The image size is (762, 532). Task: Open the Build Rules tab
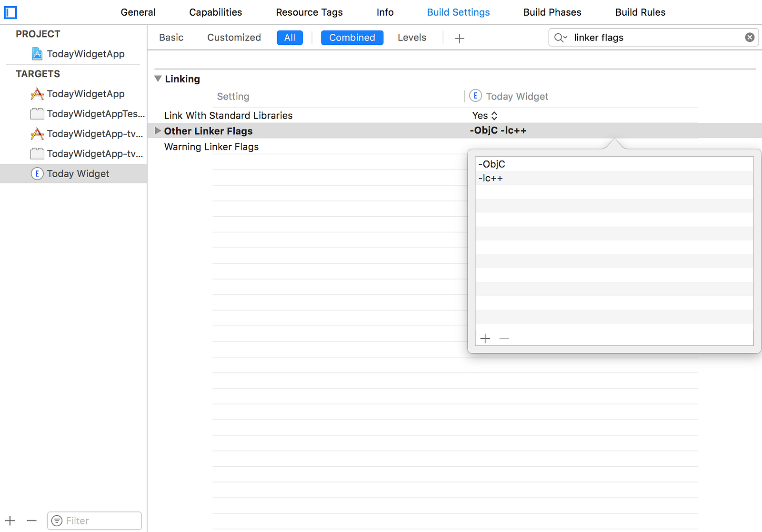[641, 12]
